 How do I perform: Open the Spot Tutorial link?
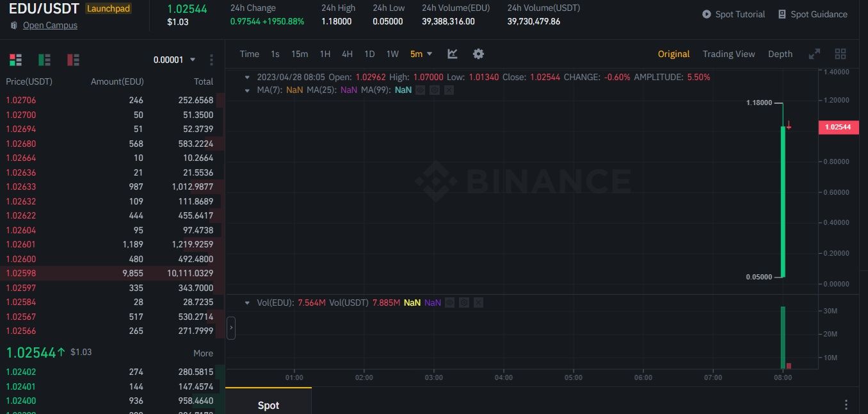click(740, 14)
